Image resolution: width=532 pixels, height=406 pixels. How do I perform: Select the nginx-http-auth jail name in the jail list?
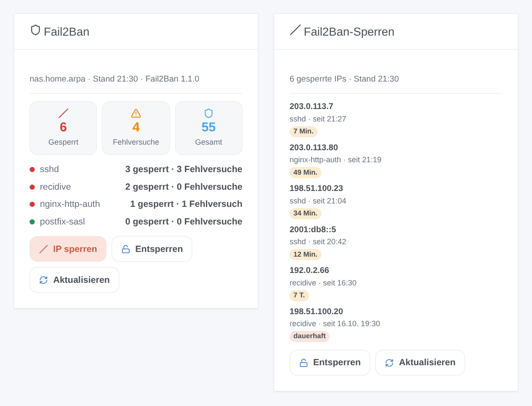tap(70, 204)
